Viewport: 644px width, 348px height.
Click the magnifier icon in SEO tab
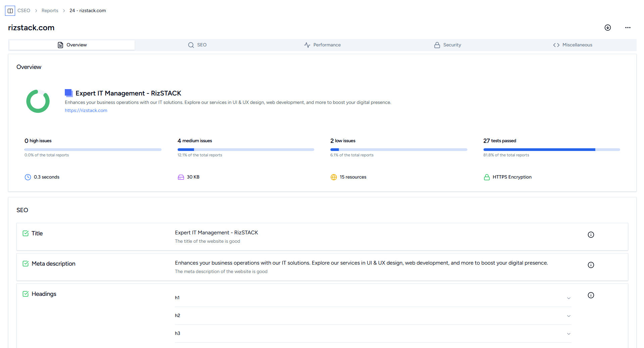191,45
